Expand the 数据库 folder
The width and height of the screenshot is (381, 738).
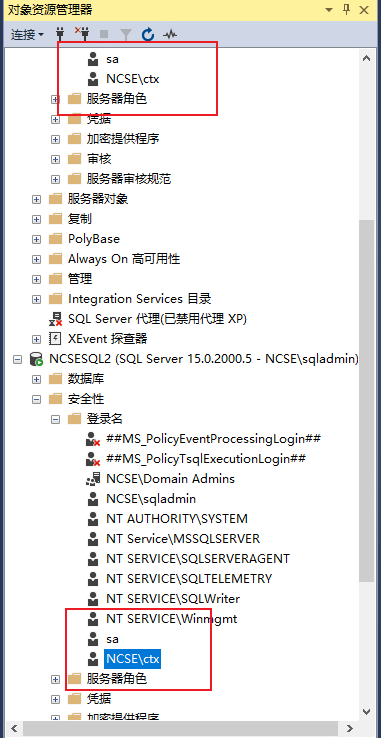tap(36, 379)
